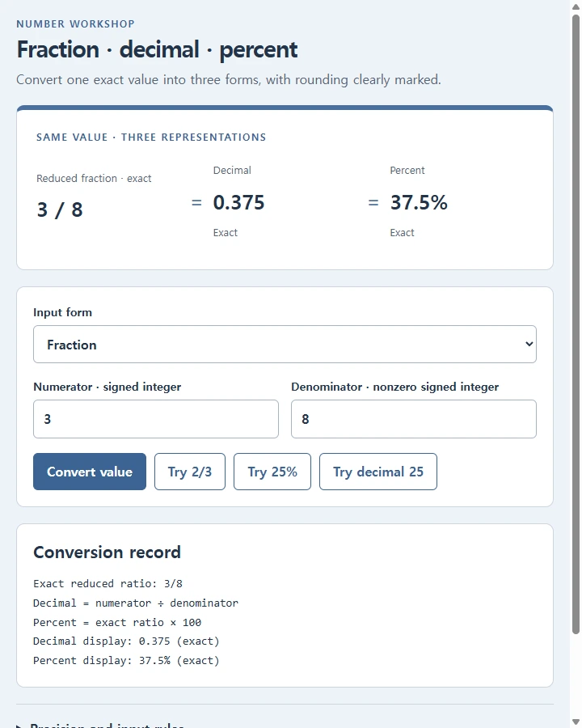Click the Decimal label above 0.375
This screenshot has height=728, width=582.
click(232, 171)
